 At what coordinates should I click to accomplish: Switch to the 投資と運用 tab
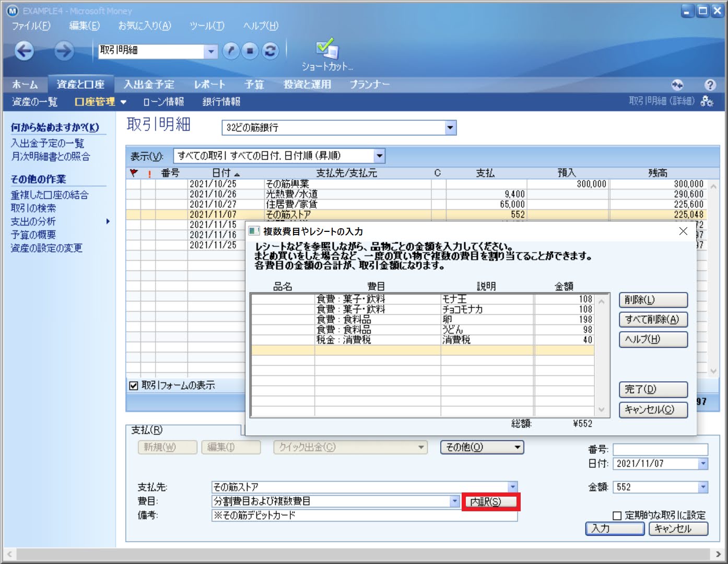click(307, 85)
